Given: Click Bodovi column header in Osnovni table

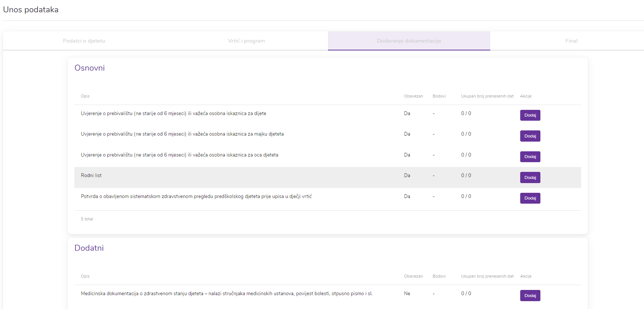Looking at the screenshot, I should tap(439, 96).
